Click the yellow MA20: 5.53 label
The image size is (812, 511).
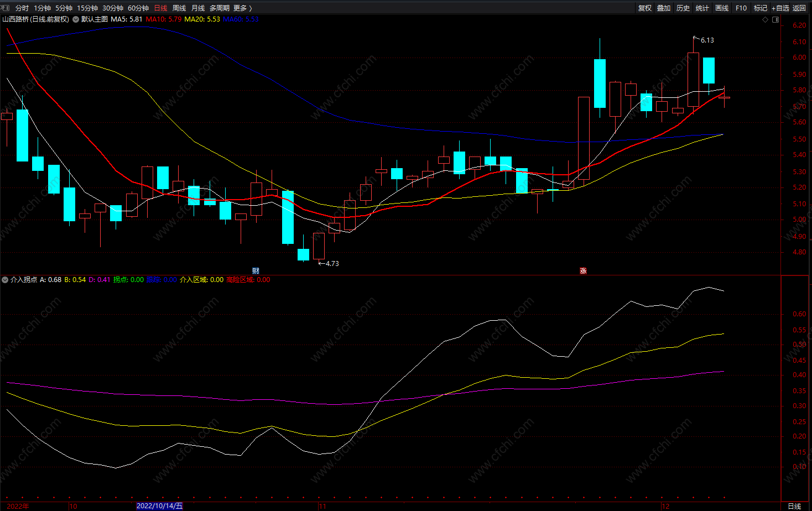(x=202, y=19)
